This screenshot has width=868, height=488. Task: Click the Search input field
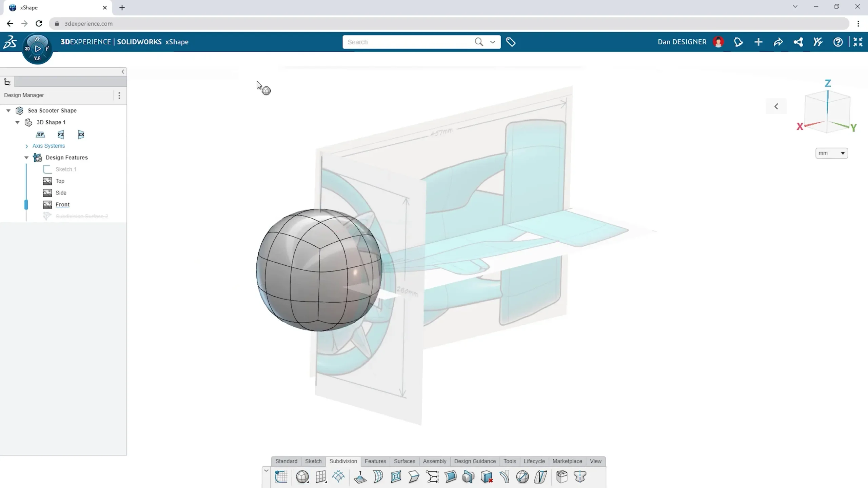point(407,42)
